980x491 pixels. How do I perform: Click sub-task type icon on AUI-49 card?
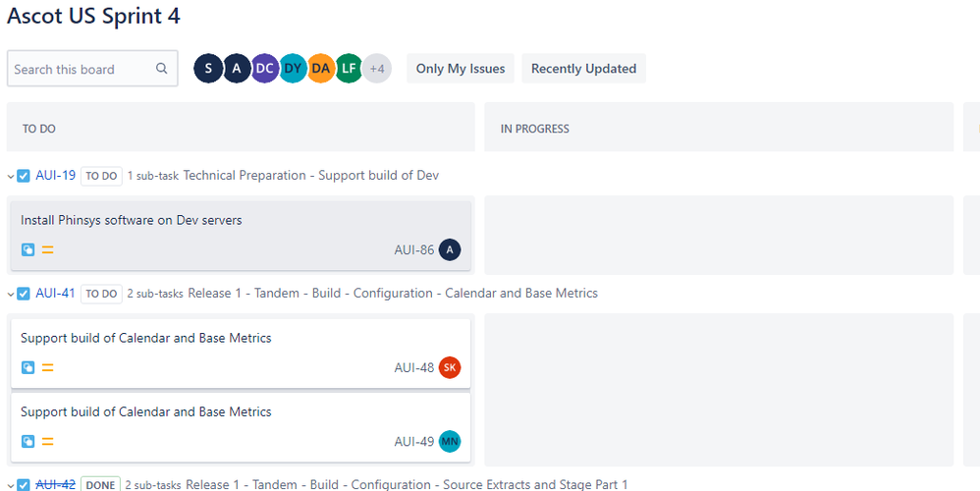(x=28, y=442)
